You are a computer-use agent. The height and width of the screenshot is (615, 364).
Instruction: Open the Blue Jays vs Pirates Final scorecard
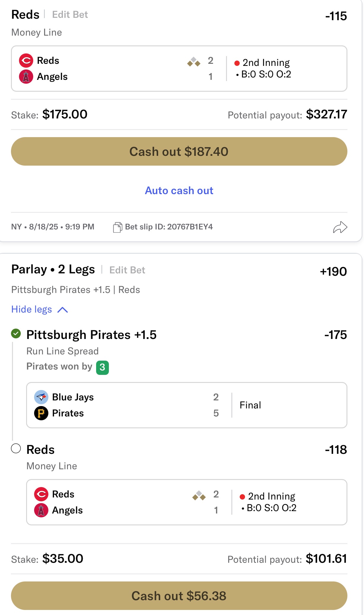[187, 405]
